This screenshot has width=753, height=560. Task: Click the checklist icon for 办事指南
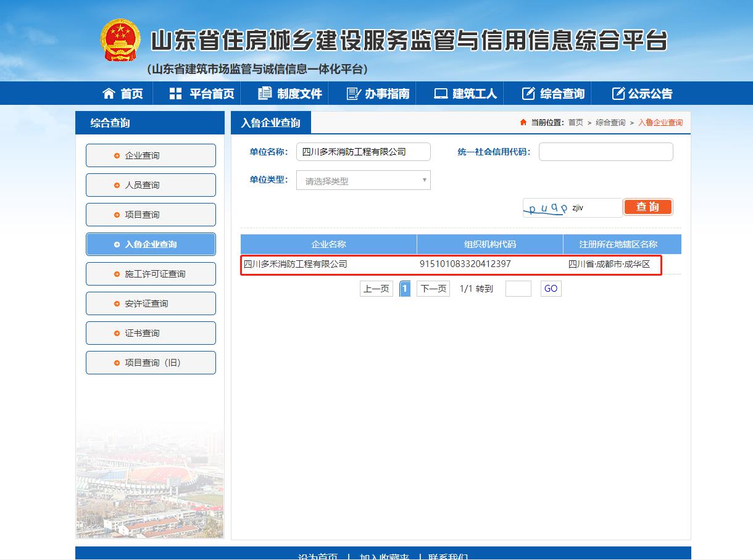pyautogui.click(x=353, y=94)
